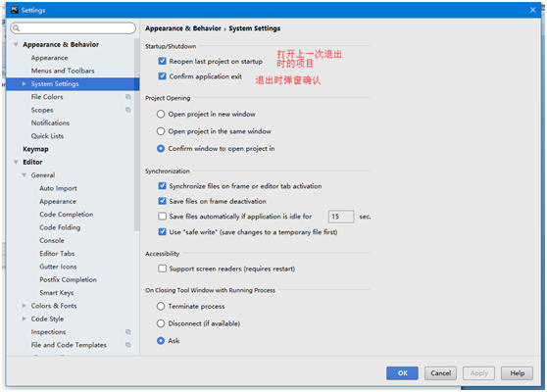Image resolution: width=547 pixels, height=392 pixels.
Task: Click the OK button
Action: [402, 373]
